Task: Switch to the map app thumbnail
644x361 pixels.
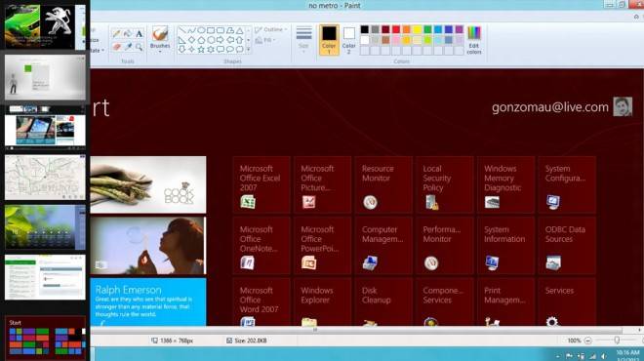Action: [45, 178]
